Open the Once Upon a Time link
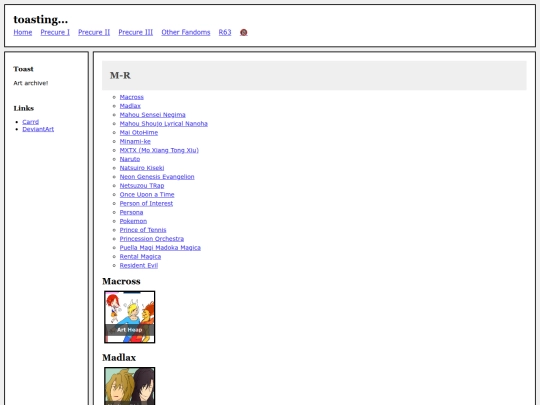Screen dimensions: 540x405 (x=147, y=195)
